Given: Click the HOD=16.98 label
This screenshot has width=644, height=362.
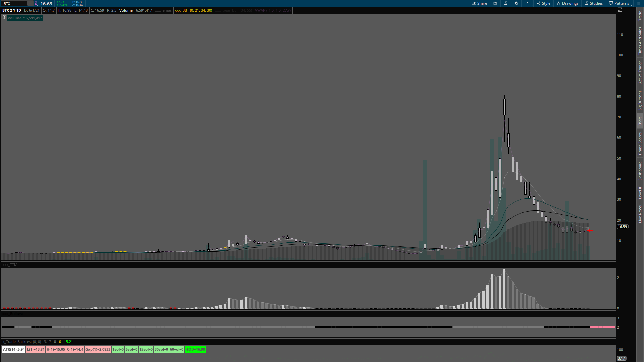Looking at the screenshot, I should pyautogui.click(x=195, y=349).
